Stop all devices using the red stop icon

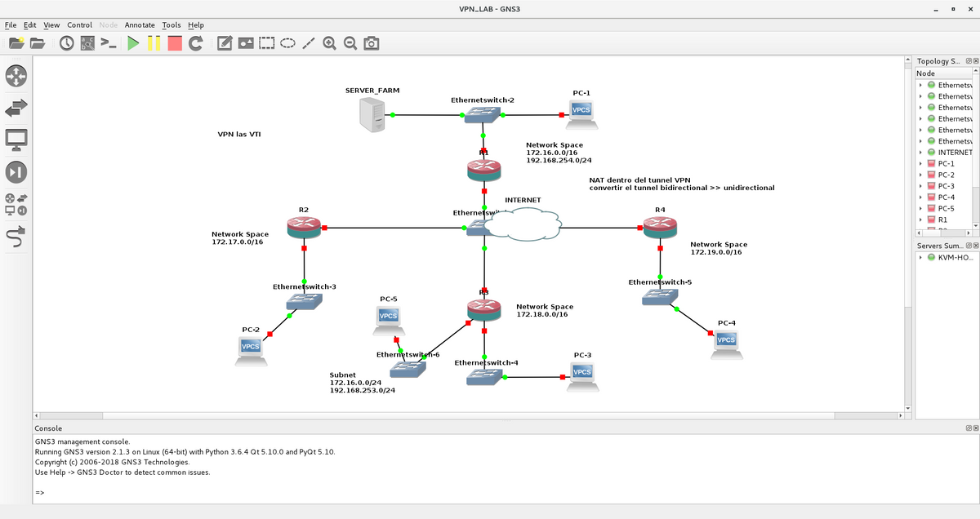174,42
